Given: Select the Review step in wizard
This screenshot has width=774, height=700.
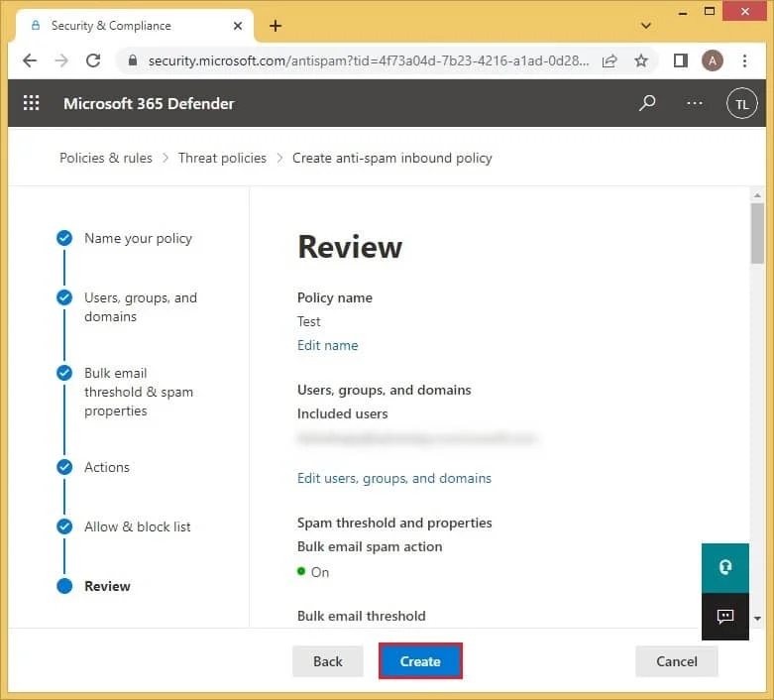Looking at the screenshot, I should point(107,586).
